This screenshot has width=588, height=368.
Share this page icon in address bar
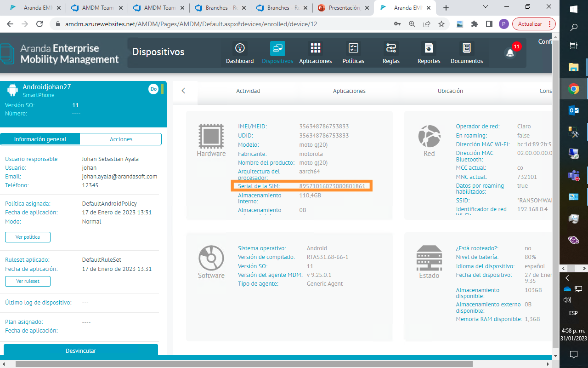427,24
